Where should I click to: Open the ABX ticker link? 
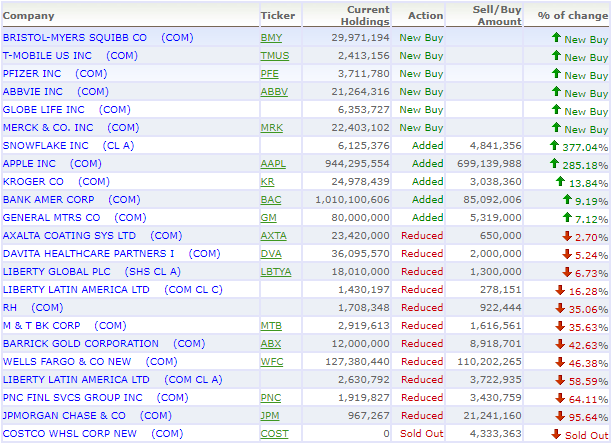pyautogui.click(x=271, y=344)
